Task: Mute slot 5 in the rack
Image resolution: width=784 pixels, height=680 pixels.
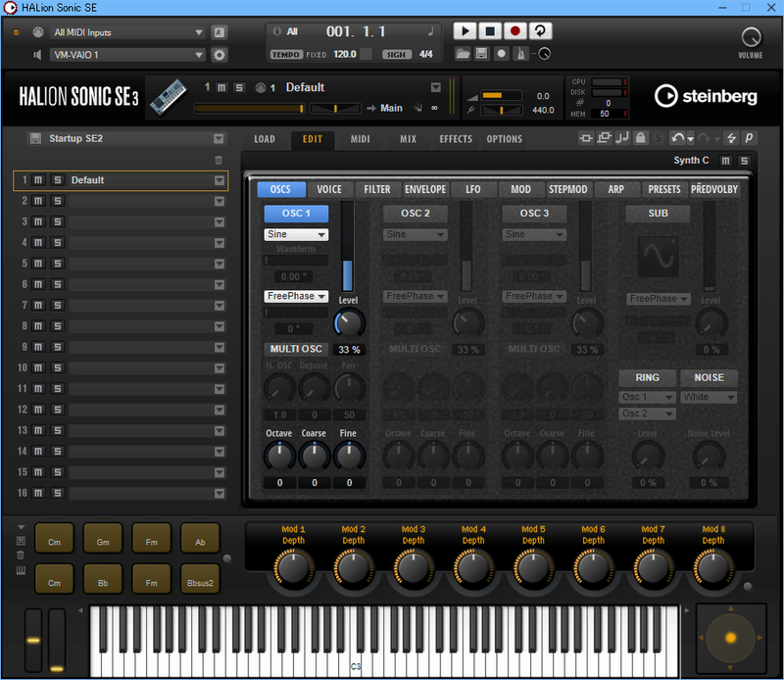Action: tap(38, 264)
